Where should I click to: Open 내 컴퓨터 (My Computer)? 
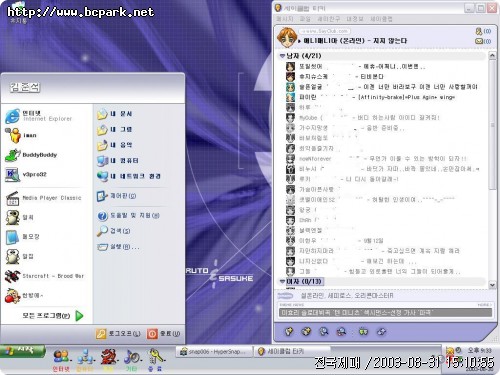coord(118,161)
